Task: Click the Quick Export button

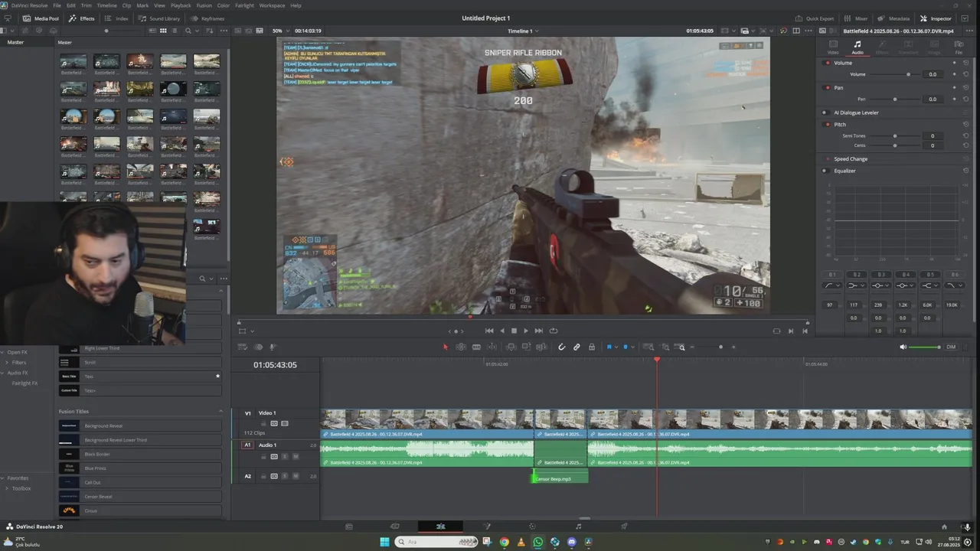Action: pyautogui.click(x=815, y=18)
